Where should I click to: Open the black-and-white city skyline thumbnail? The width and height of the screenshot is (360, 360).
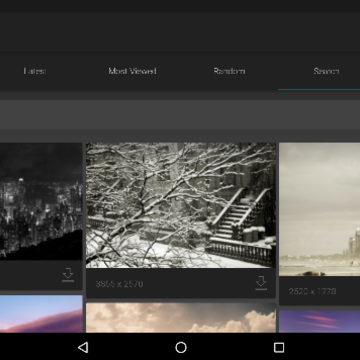[41, 201]
